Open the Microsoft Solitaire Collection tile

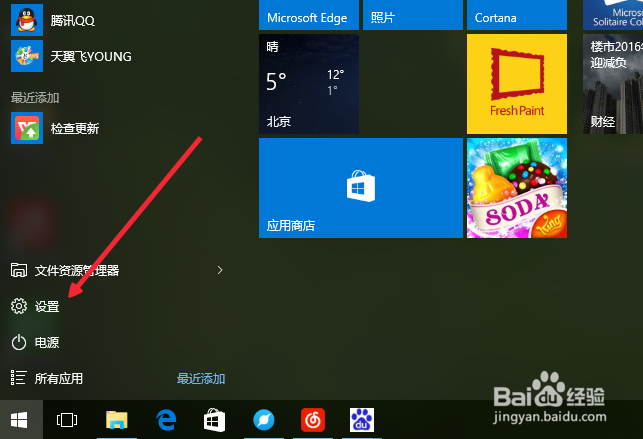[613, 15]
